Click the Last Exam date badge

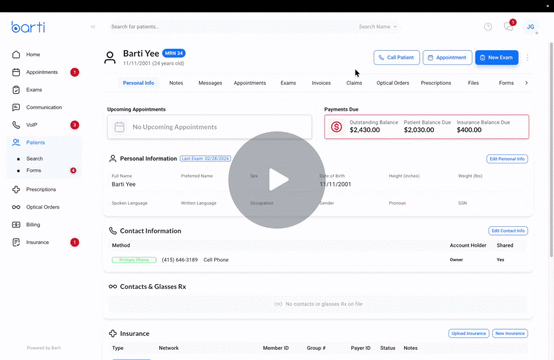pos(205,159)
